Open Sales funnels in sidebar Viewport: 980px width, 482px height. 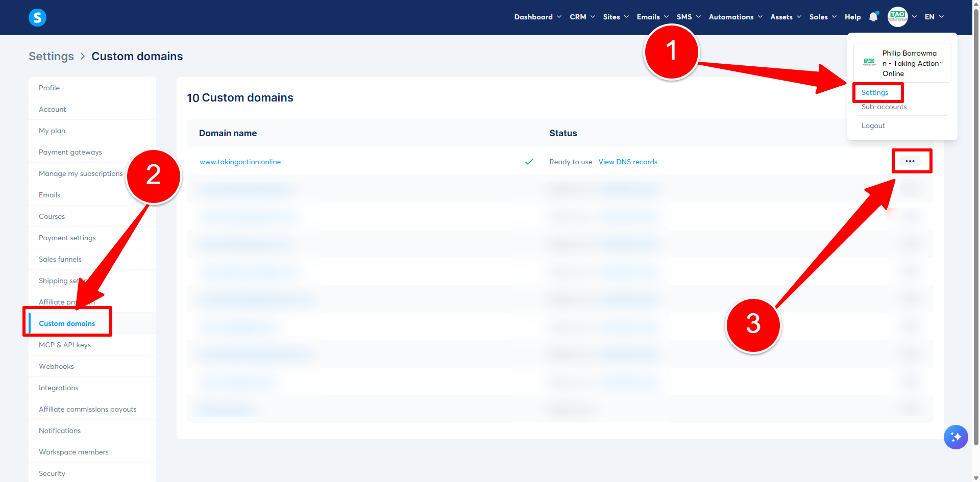tap(92, 259)
